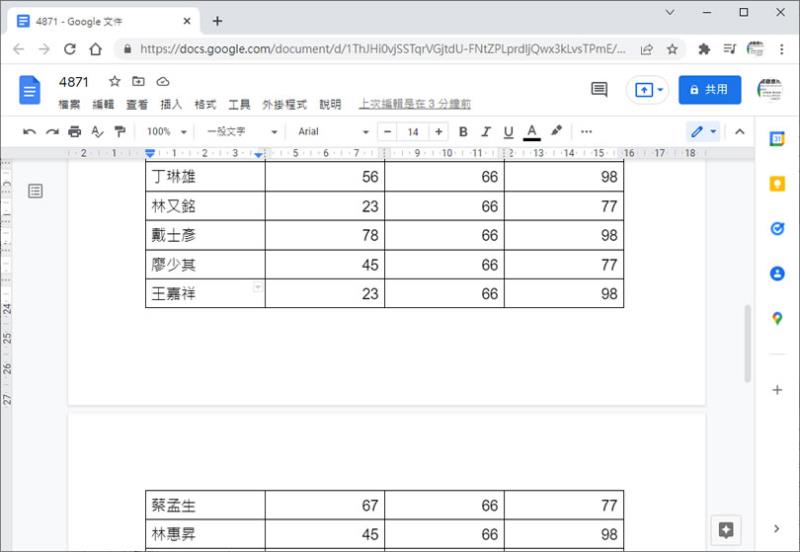The width and height of the screenshot is (800, 552).
Task: Go to browser home page
Action: [x=95, y=49]
